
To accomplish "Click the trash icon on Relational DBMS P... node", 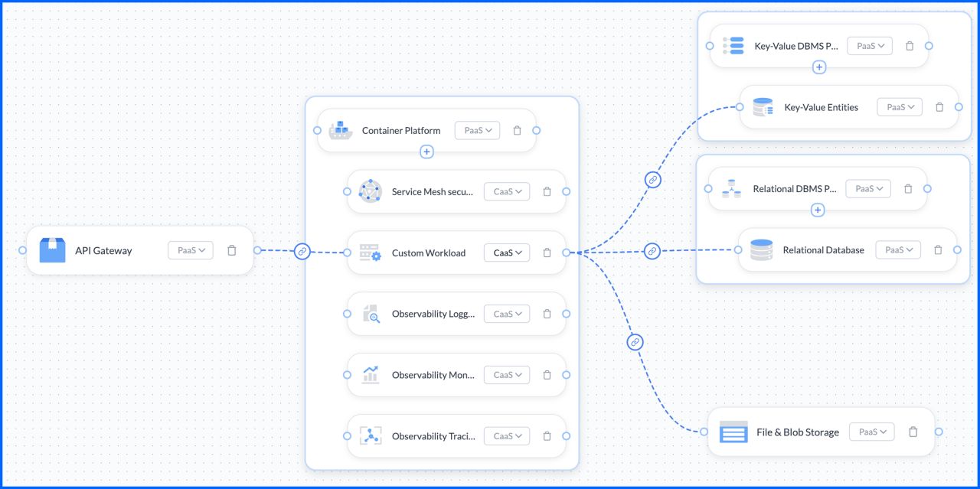I will (x=908, y=188).
